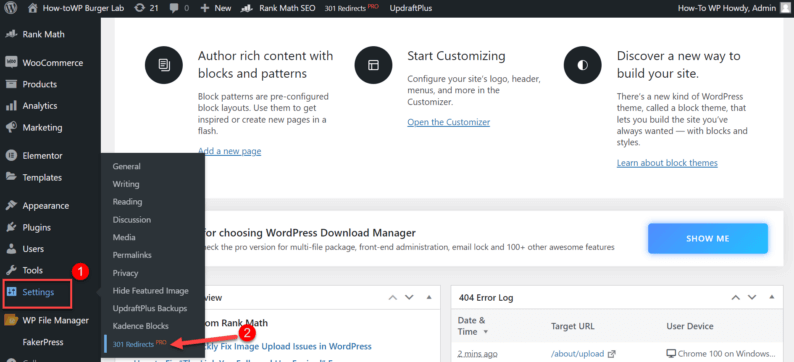Click the blocks and patterns round icon

click(164, 65)
